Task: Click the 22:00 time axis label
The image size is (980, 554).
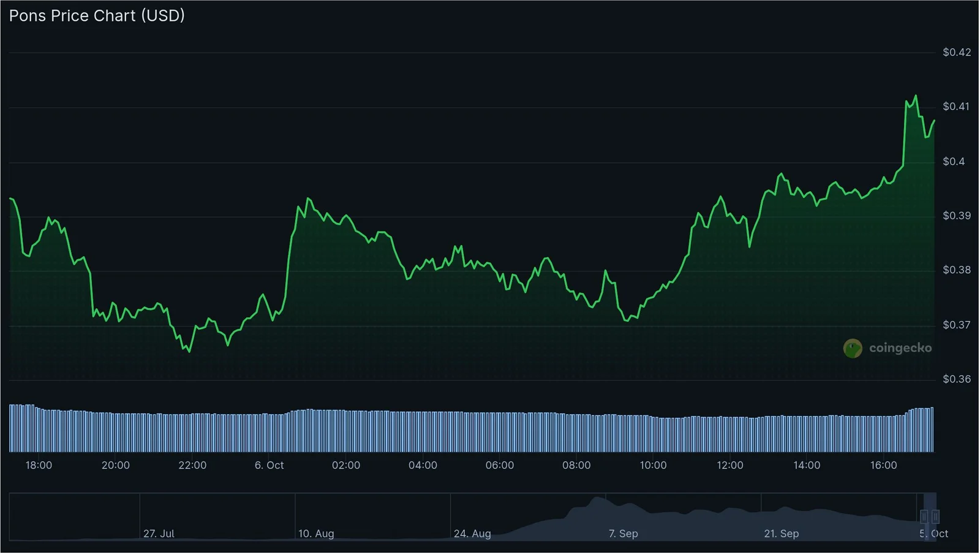Action: click(192, 466)
